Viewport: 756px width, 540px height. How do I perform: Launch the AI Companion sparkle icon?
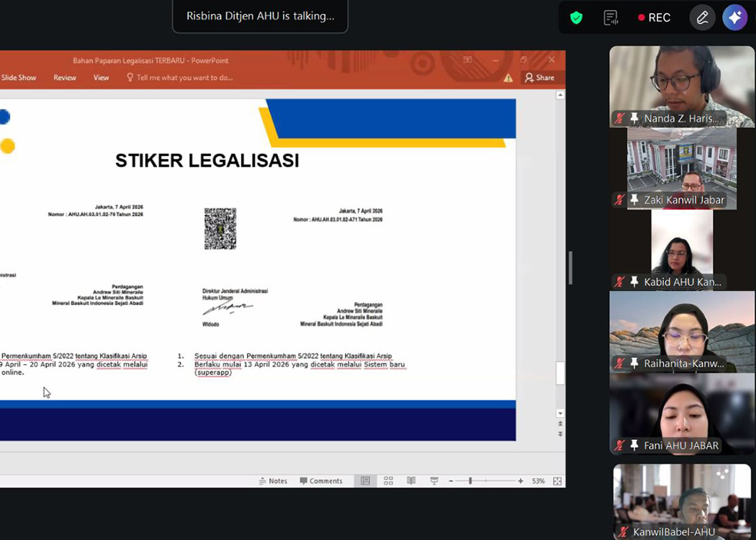point(735,18)
